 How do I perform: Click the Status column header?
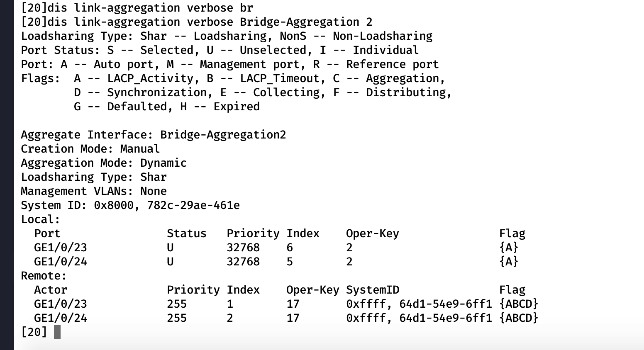[186, 233]
